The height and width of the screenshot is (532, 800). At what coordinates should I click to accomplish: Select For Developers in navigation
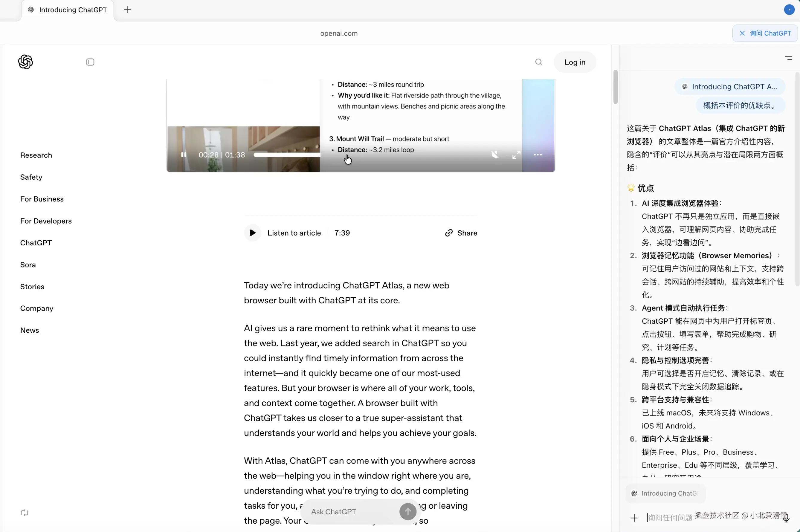click(46, 221)
